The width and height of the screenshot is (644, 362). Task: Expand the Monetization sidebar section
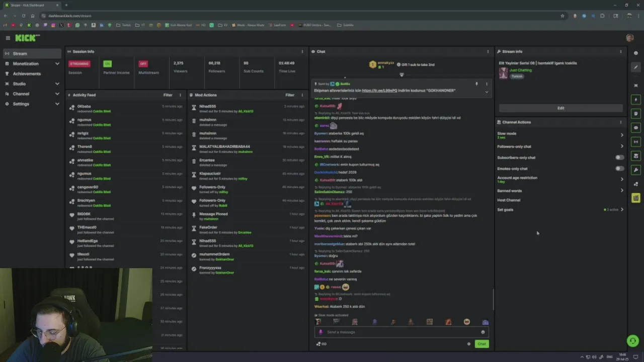coord(57,64)
